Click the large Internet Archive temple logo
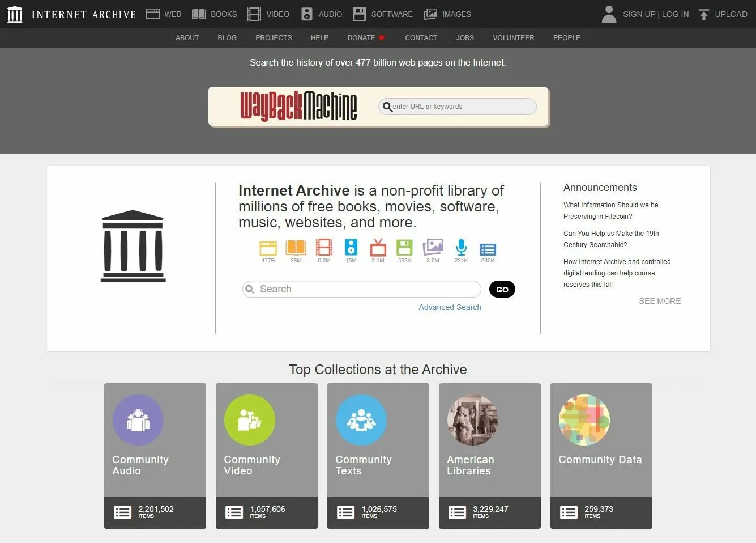Screen dimensions: 756x543 133,246
